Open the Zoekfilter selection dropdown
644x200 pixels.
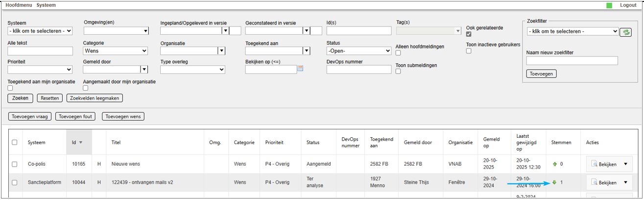pyautogui.click(x=573, y=31)
